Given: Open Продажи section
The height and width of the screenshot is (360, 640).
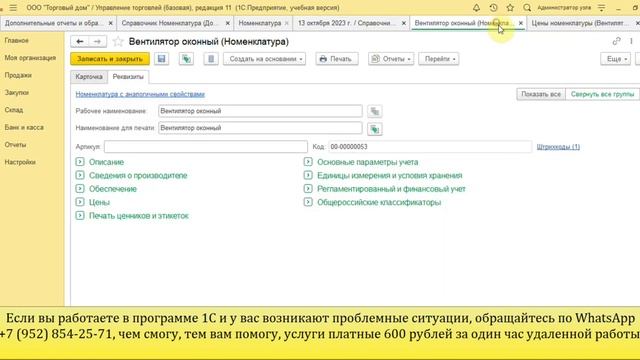Looking at the screenshot, I should point(18,75).
